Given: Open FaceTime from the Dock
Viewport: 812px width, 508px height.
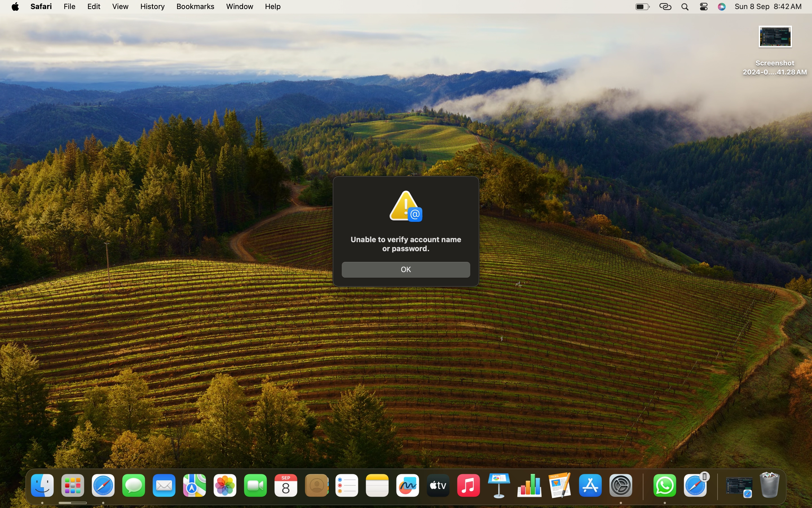Looking at the screenshot, I should pyautogui.click(x=255, y=485).
